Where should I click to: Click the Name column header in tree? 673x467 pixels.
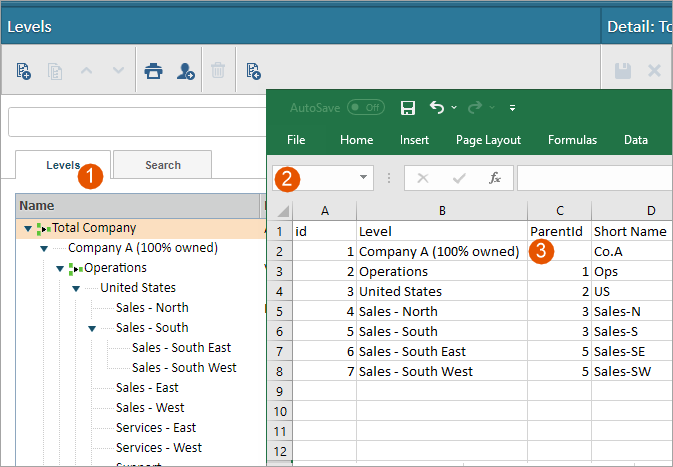(138, 206)
